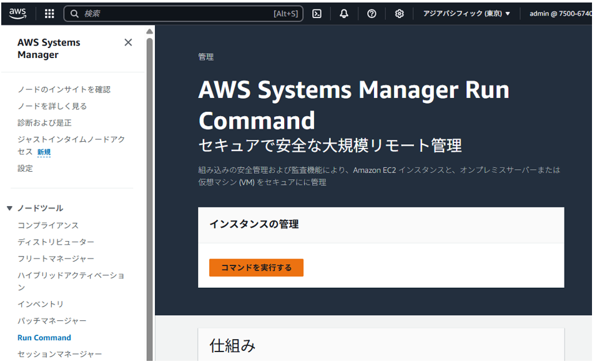The image size is (597, 364).
Task: Click the 管理 breadcrumb text
Action: [x=206, y=57]
